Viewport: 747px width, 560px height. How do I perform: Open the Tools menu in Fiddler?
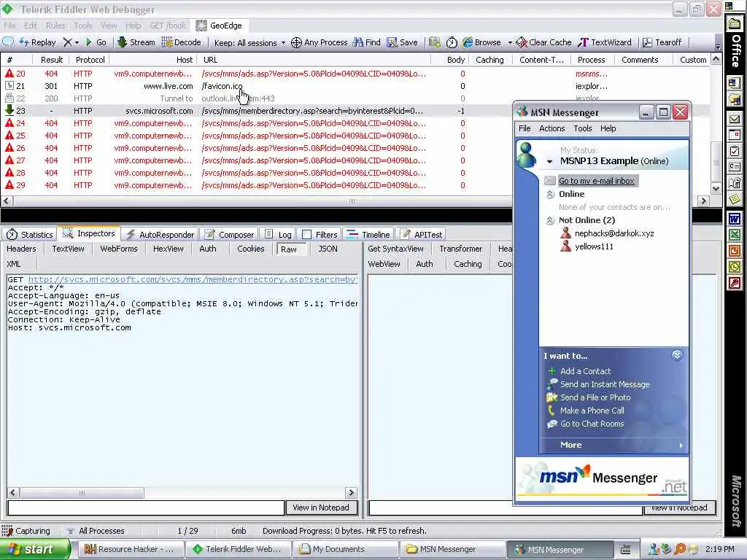[x=83, y=26]
